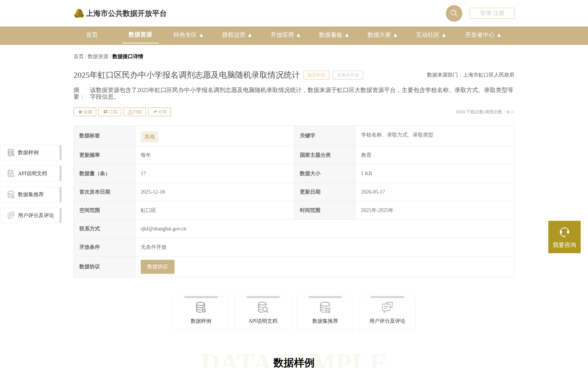Click 数据资源 in the breadcrumb

(x=98, y=57)
